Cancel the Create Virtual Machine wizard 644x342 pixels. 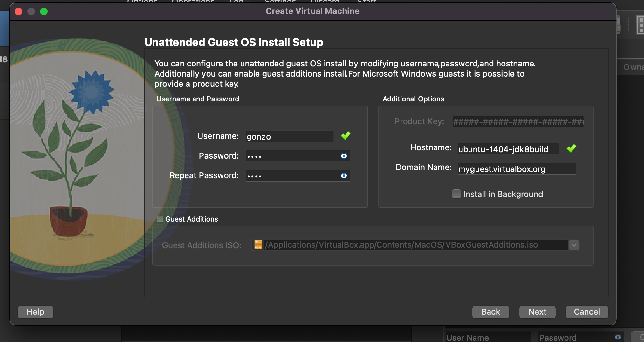pyautogui.click(x=587, y=312)
